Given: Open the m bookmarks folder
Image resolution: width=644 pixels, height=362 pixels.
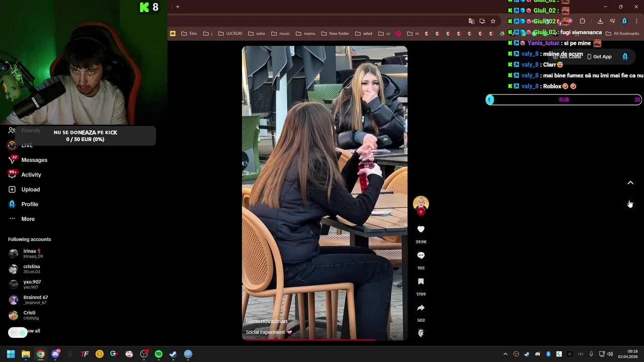Looking at the screenshot, I should [x=413, y=34].
